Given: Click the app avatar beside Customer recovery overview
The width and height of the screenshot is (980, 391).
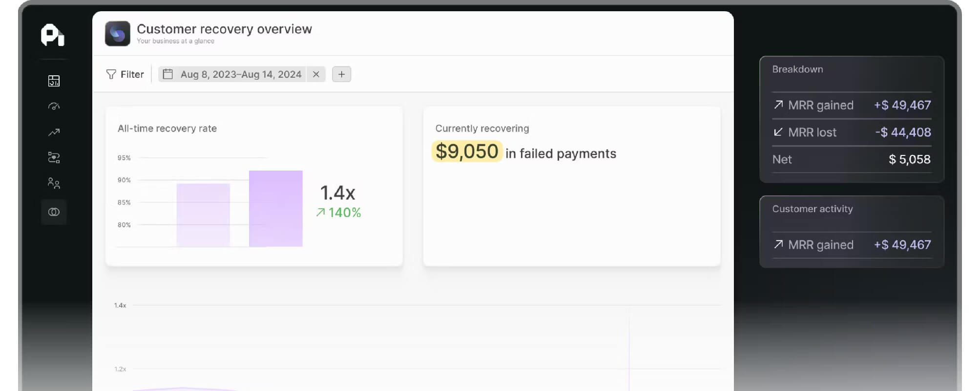Looking at the screenshot, I should [118, 34].
